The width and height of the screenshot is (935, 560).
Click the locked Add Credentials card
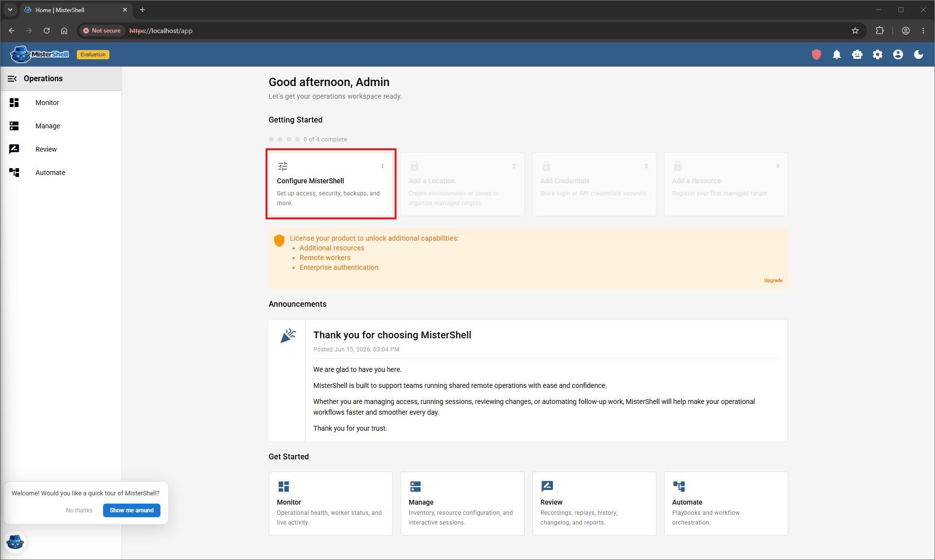tap(594, 184)
